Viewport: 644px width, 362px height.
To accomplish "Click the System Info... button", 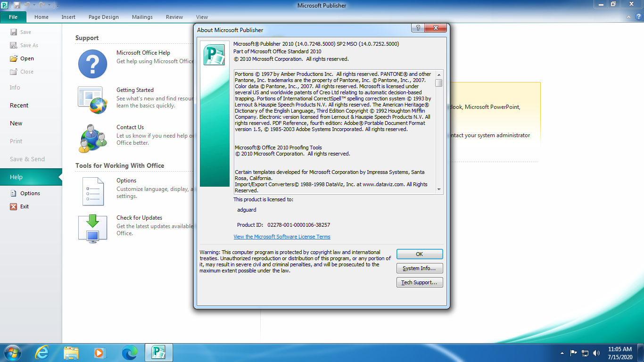I will click(420, 268).
